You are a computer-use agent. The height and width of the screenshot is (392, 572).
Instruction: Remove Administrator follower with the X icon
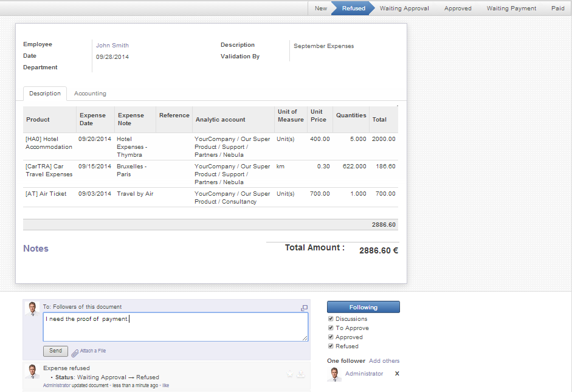(x=397, y=373)
